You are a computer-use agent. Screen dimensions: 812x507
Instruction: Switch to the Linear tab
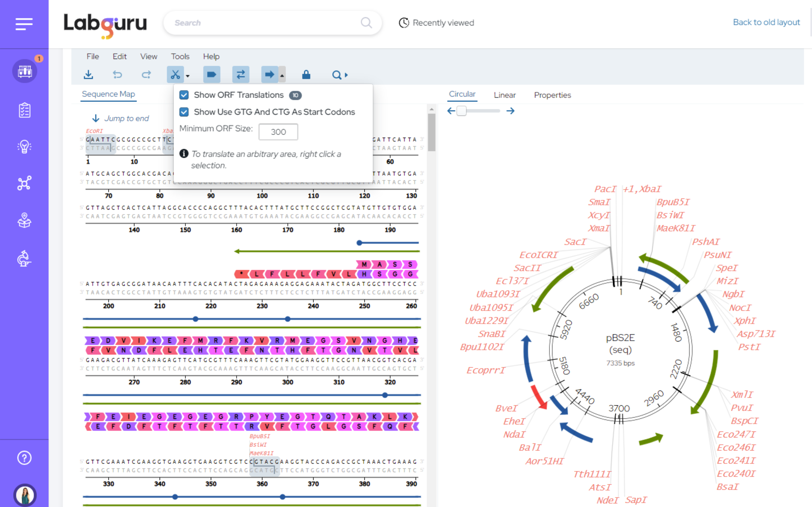[x=504, y=95]
